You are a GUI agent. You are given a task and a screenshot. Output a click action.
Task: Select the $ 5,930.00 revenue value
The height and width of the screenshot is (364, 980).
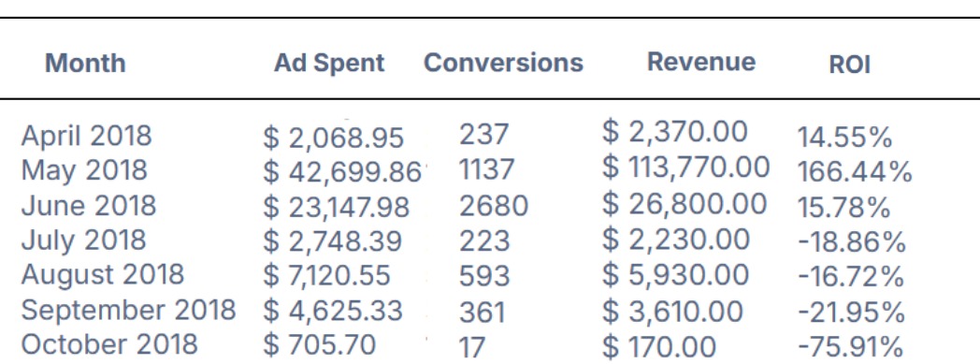click(x=676, y=275)
